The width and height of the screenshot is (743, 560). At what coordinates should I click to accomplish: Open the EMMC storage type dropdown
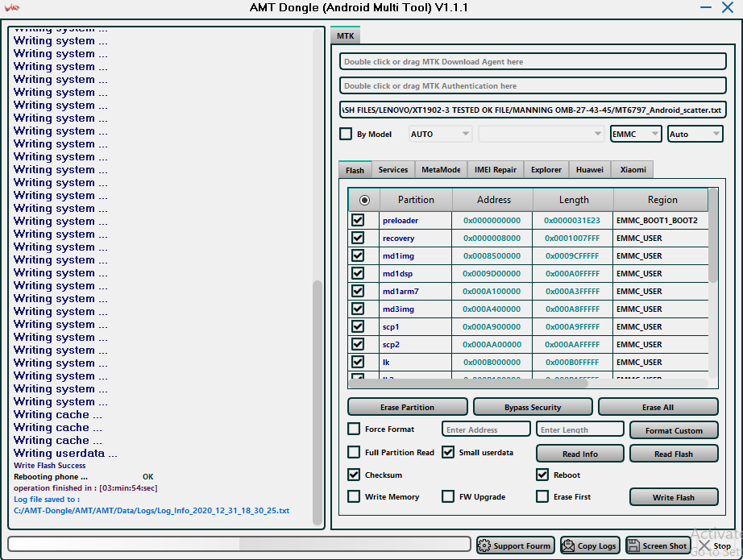point(636,134)
